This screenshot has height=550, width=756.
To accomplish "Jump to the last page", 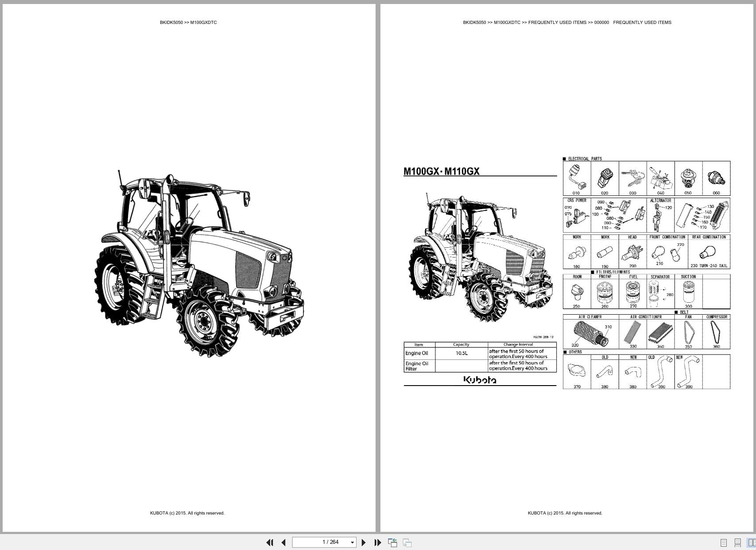I will 378,542.
